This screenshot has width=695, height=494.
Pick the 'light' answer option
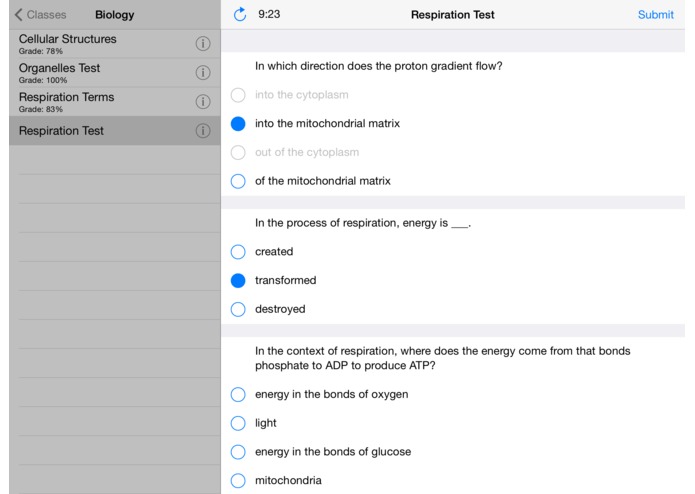point(238,423)
